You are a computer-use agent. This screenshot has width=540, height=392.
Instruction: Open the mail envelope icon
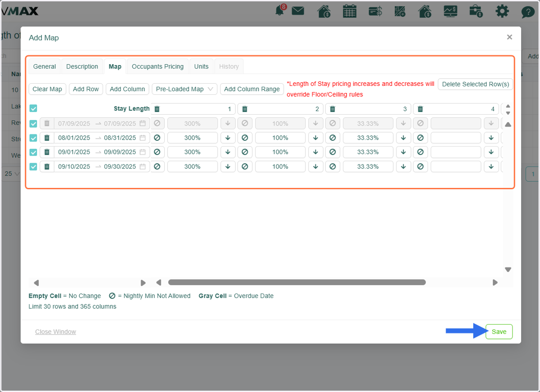(298, 11)
